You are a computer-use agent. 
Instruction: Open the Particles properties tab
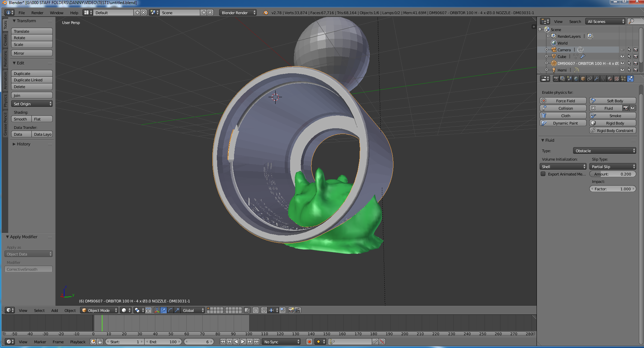point(623,79)
